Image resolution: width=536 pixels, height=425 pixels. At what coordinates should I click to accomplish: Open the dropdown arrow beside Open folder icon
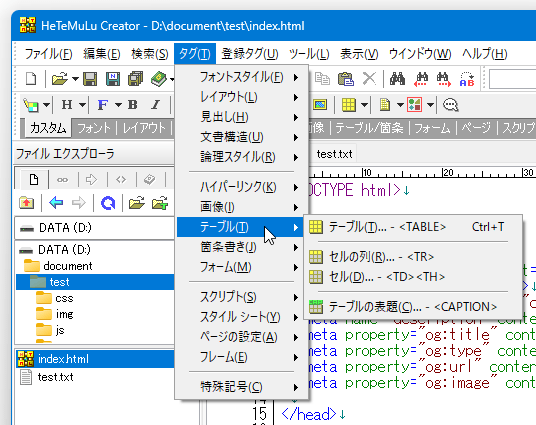point(75,79)
